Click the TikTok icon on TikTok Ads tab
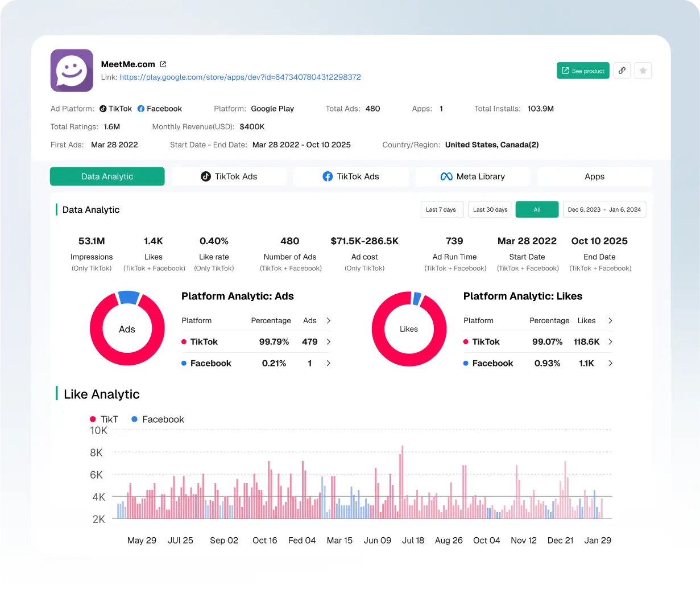 pyautogui.click(x=206, y=176)
